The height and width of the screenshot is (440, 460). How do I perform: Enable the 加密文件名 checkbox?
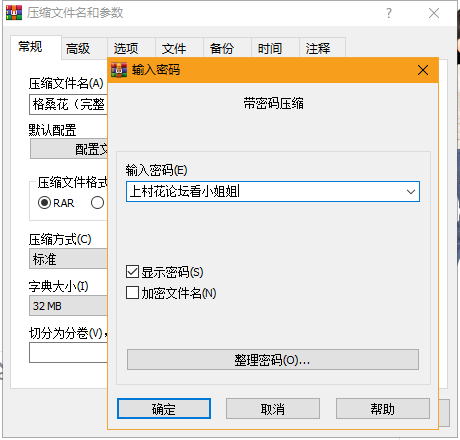pos(132,293)
